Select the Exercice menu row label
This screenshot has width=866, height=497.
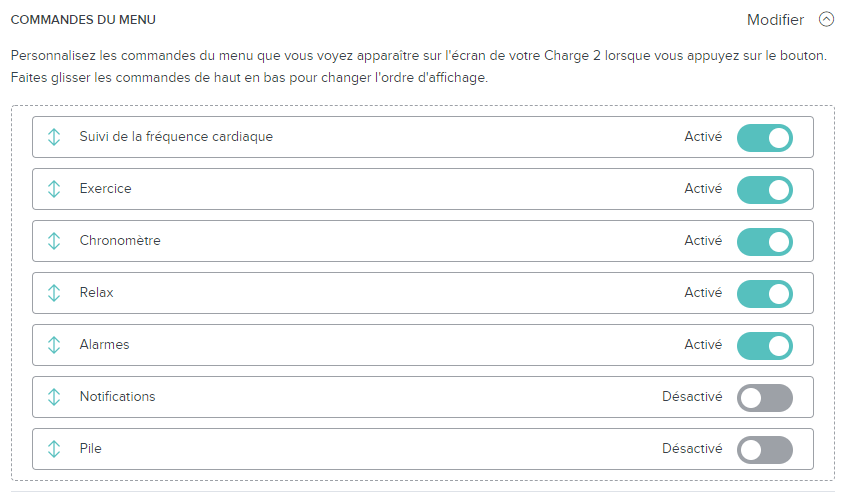105,189
